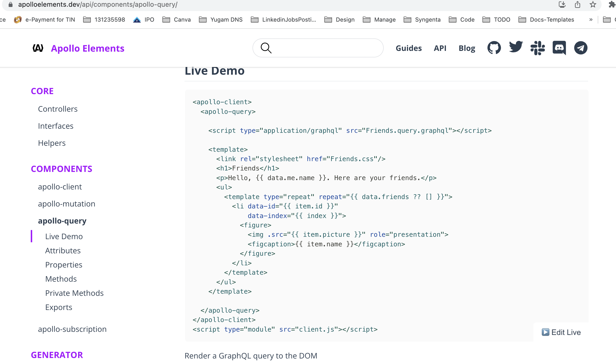Open the Blog page link
This screenshot has height=364, width=616.
pos(467,48)
